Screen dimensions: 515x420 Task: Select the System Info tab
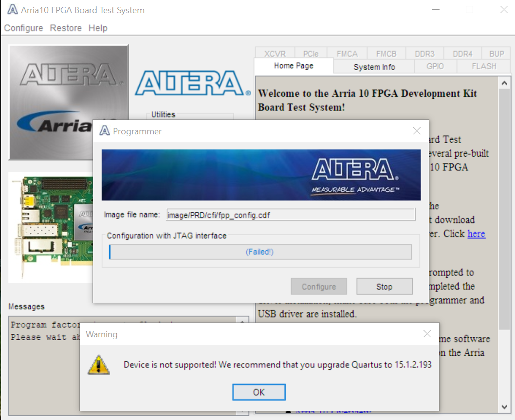coord(374,67)
